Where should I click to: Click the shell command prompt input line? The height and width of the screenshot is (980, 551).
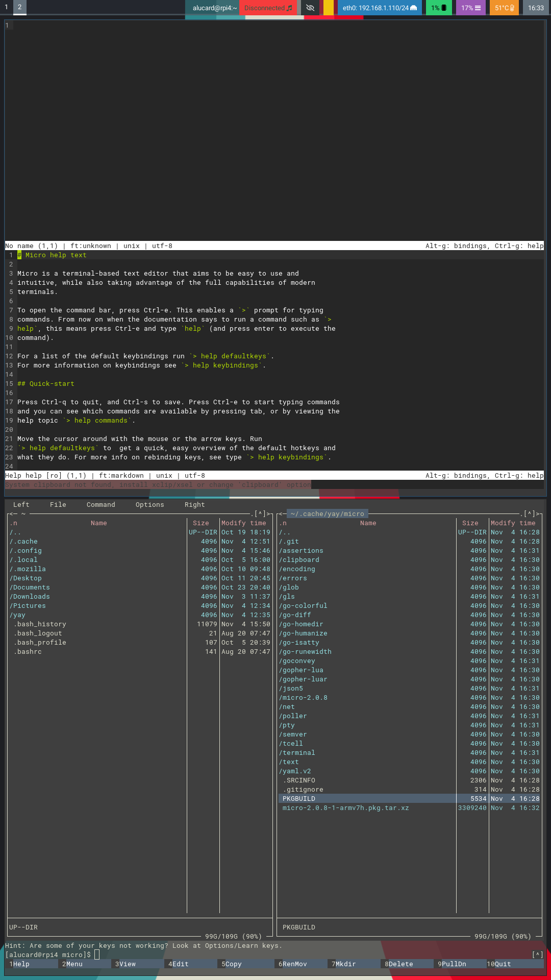tap(274, 954)
